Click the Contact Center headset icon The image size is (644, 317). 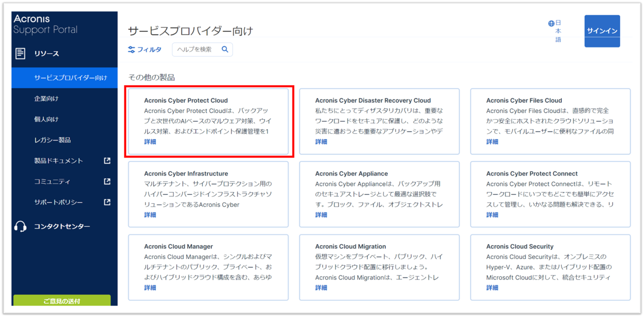point(20,226)
